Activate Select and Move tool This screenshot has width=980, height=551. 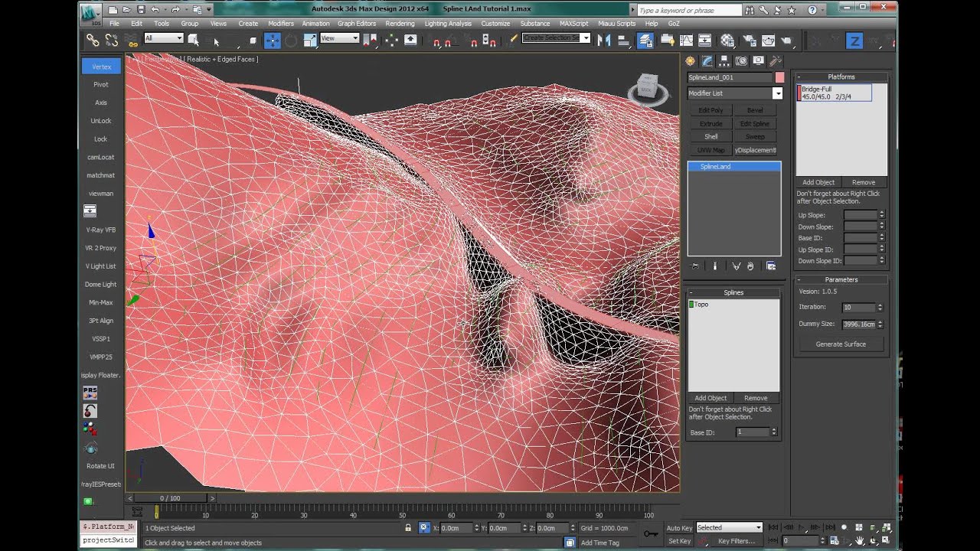(x=273, y=40)
